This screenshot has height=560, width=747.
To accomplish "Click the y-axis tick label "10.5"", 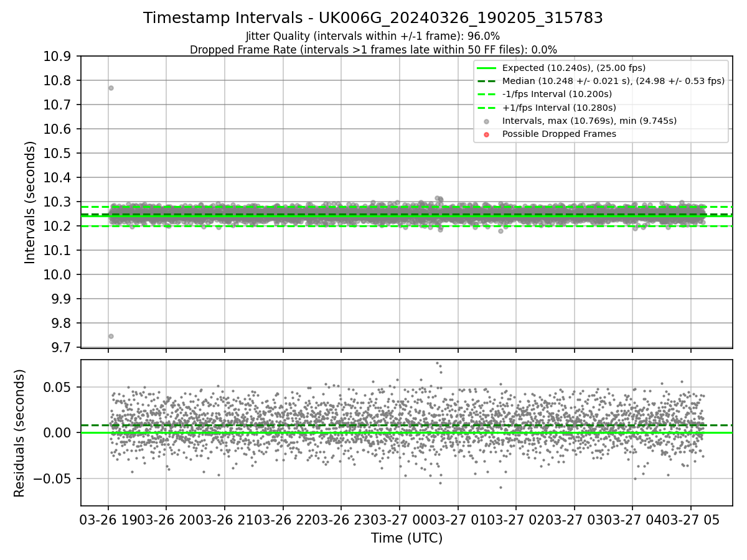I will (x=58, y=154).
